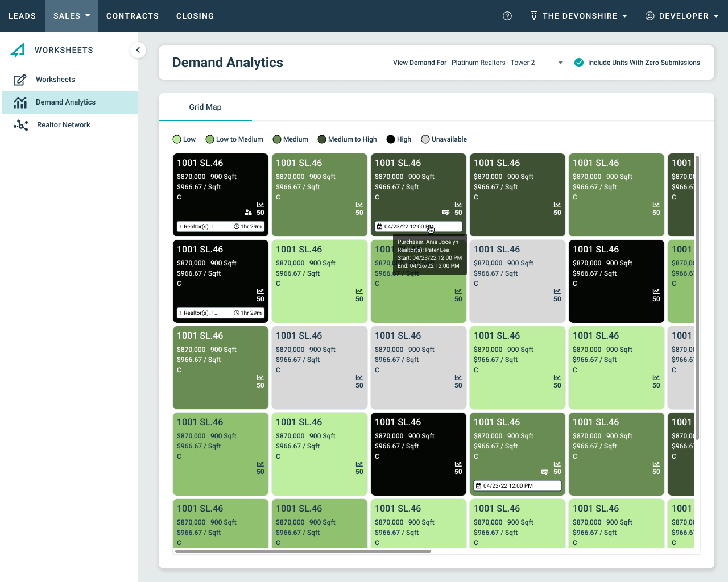The width and height of the screenshot is (728, 582).
Task: Select the Grid Map tab
Action: click(205, 107)
